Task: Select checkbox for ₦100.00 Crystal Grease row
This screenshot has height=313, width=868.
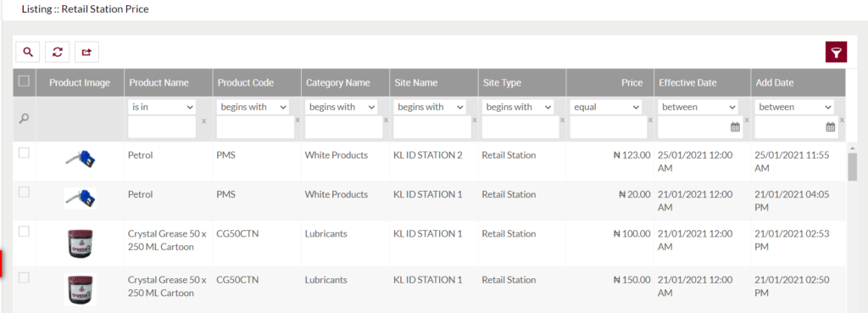Action: [x=24, y=232]
